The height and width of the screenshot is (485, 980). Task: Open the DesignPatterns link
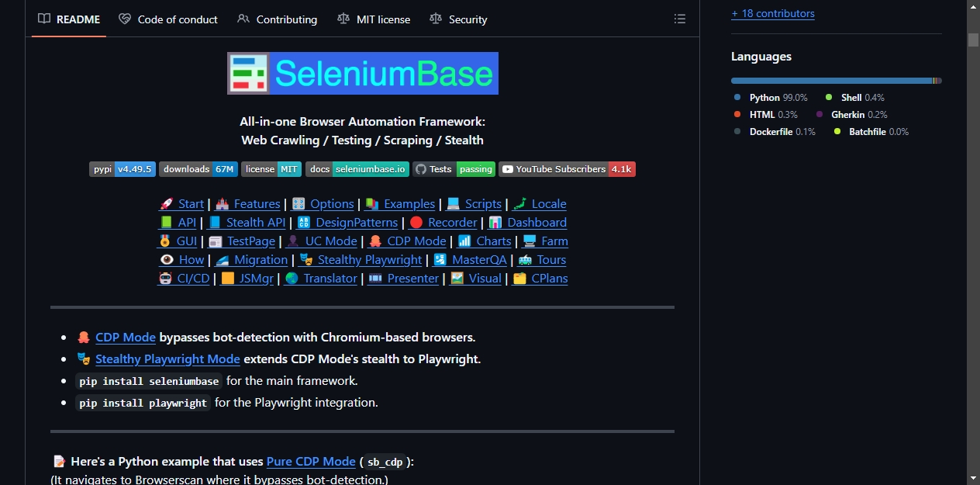pyautogui.click(x=347, y=223)
